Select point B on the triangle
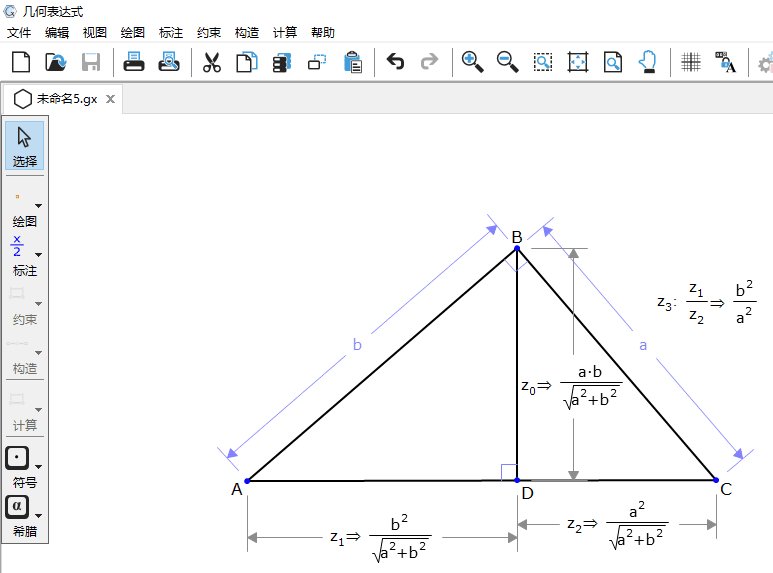This screenshot has width=773, height=573. pyautogui.click(x=517, y=249)
